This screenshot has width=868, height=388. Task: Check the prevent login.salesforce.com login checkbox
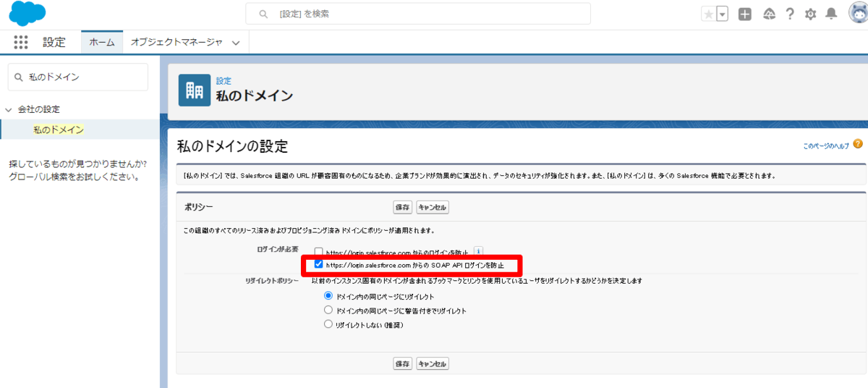click(319, 252)
